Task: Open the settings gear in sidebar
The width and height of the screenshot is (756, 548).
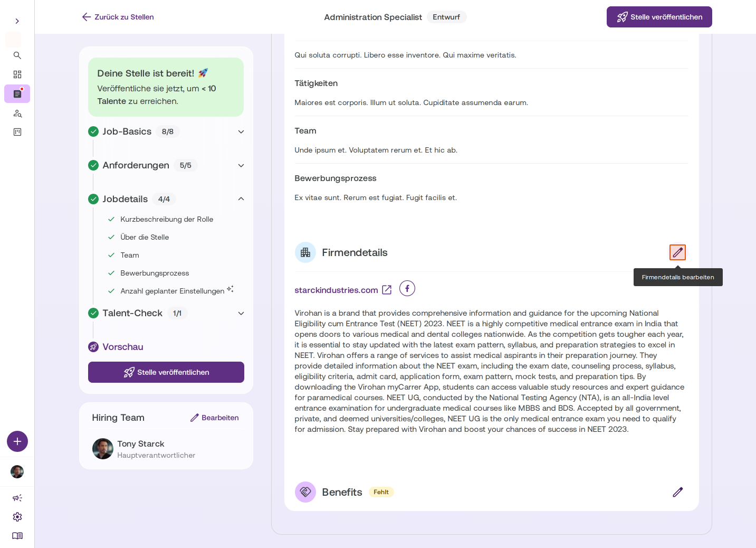Action: point(17,517)
